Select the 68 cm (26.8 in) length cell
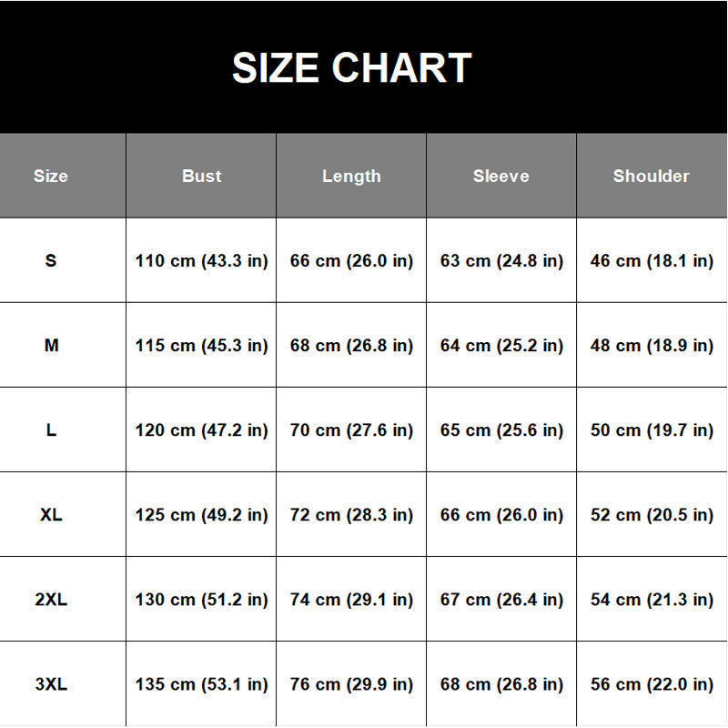 pyautogui.click(x=351, y=346)
